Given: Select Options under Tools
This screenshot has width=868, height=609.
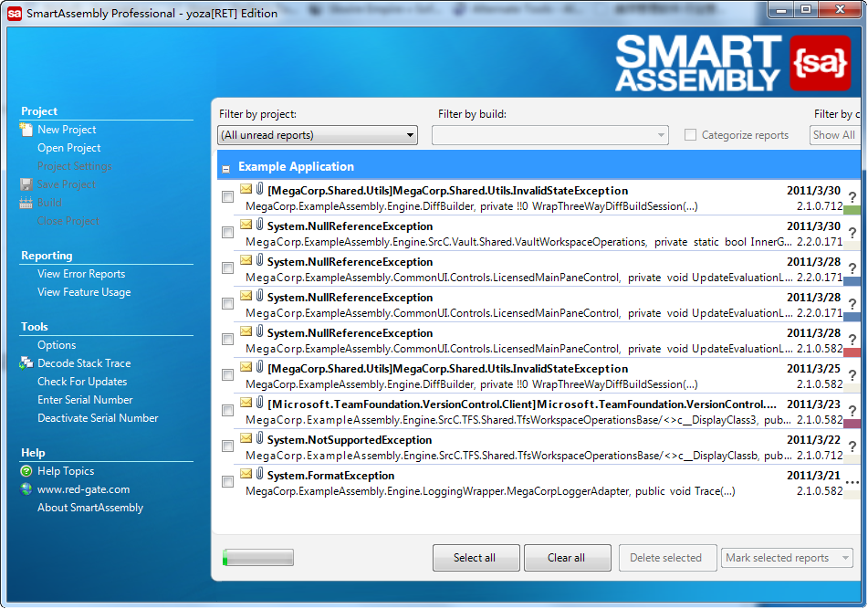Looking at the screenshot, I should [57, 345].
